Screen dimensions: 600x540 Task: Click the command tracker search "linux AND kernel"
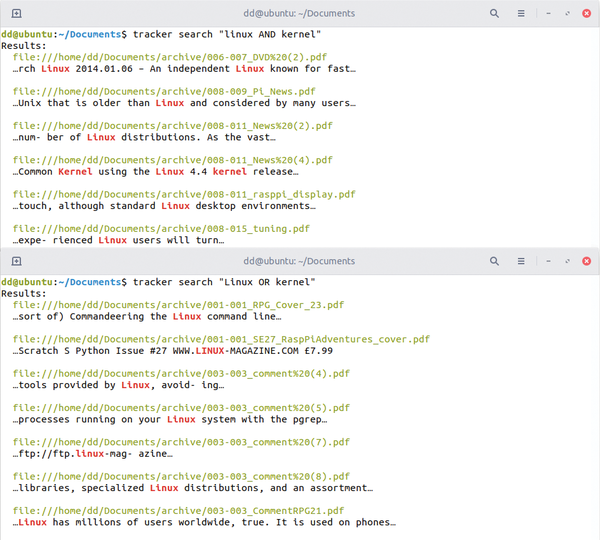(x=227, y=34)
